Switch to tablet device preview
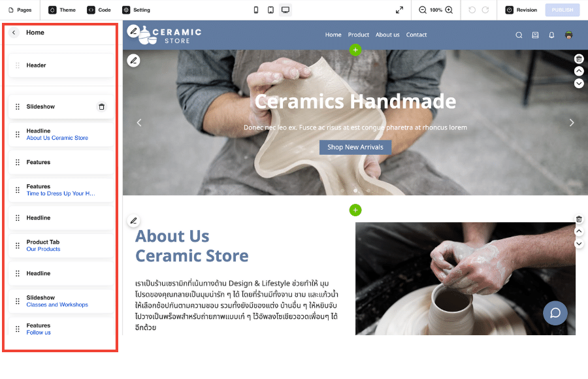 tap(270, 10)
